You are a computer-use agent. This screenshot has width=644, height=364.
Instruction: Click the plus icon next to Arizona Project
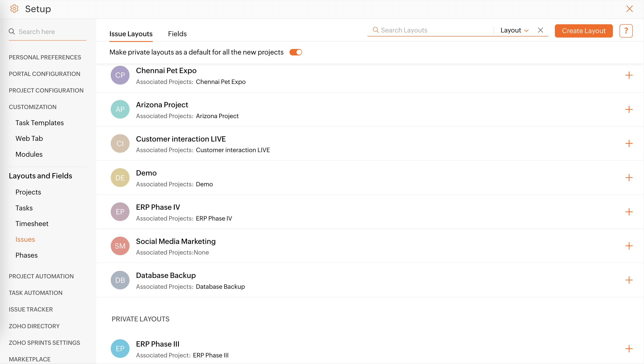629,109
